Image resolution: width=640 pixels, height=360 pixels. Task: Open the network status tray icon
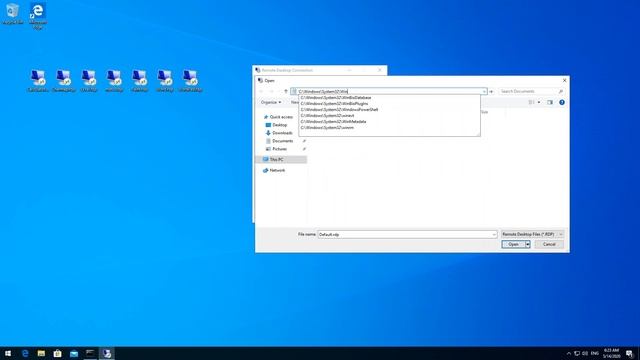pos(577,353)
